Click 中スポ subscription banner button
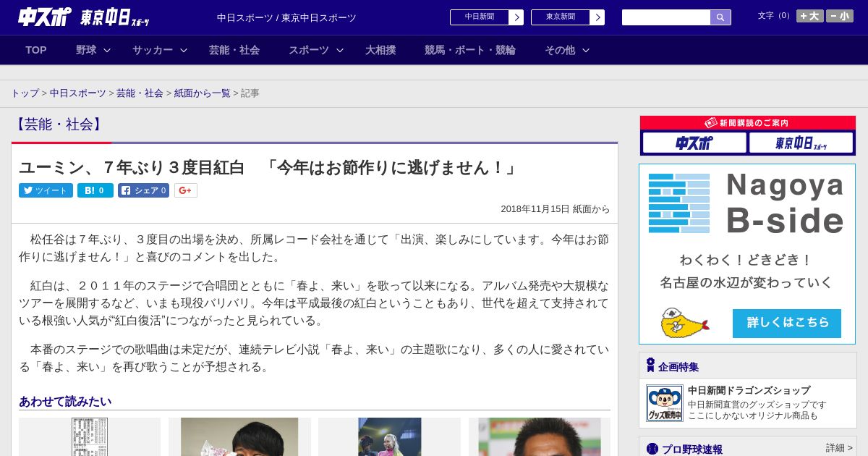The height and width of the screenshot is (456, 868). [694, 143]
